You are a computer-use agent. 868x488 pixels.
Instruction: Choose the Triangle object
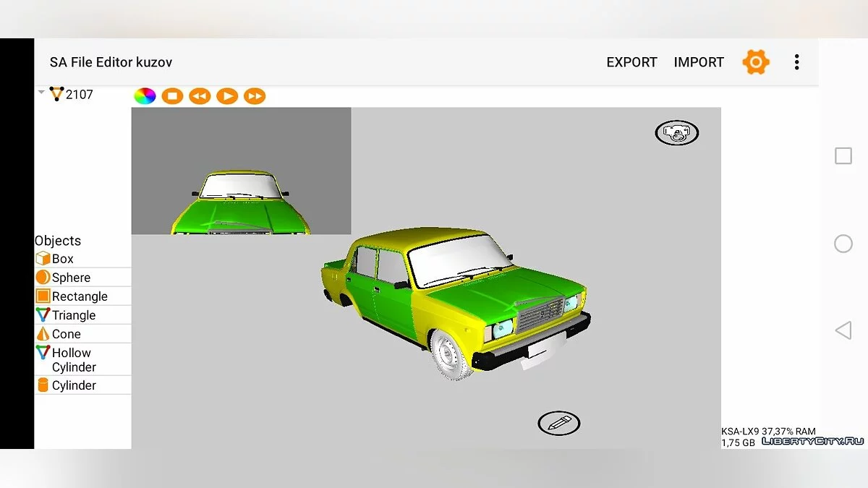73,315
